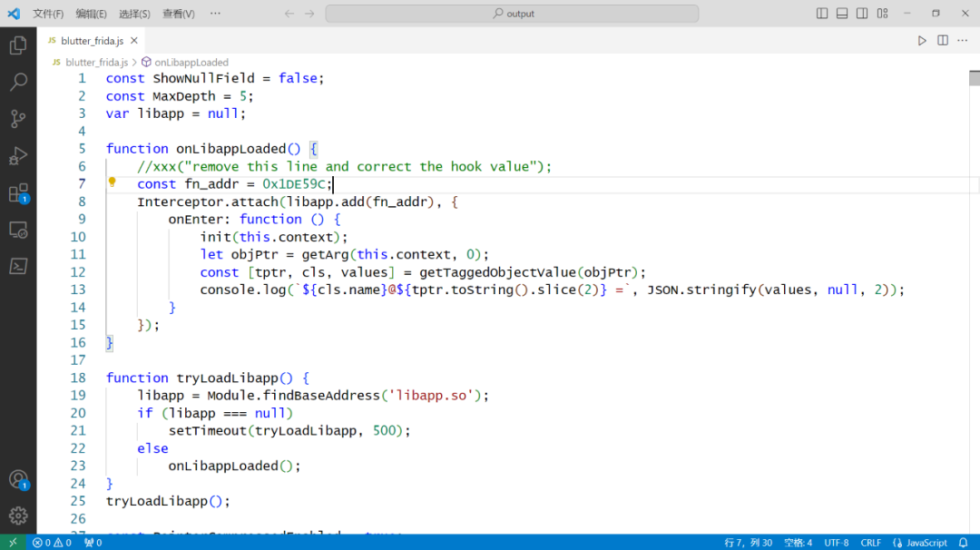
Task: Open the Accounts menu icon
Action: [x=18, y=480]
